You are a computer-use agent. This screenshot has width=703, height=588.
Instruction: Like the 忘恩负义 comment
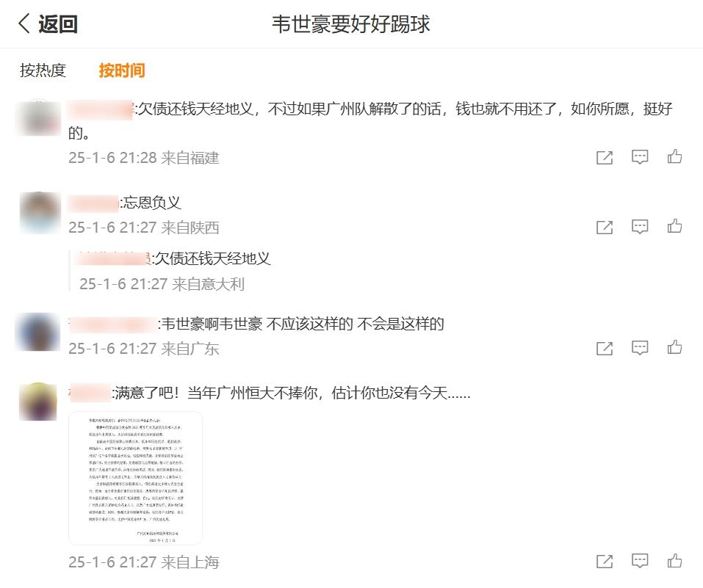click(674, 226)
